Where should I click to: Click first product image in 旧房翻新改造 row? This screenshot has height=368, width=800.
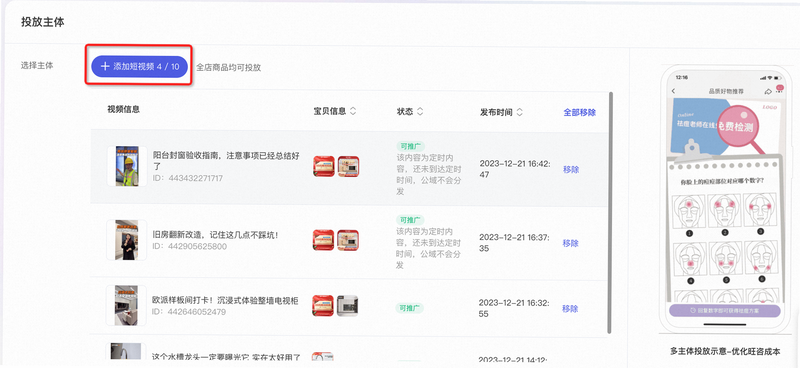[323, 240]
